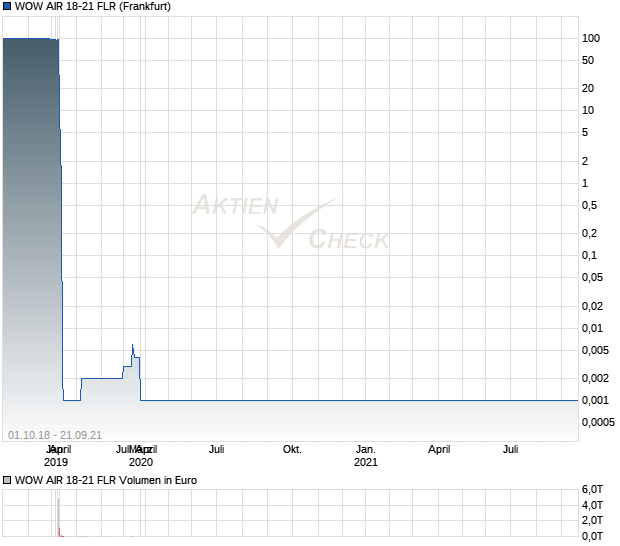Click the y-axis value '5'
The width and height of the screenshot is (620, 546).
[585, 132]
